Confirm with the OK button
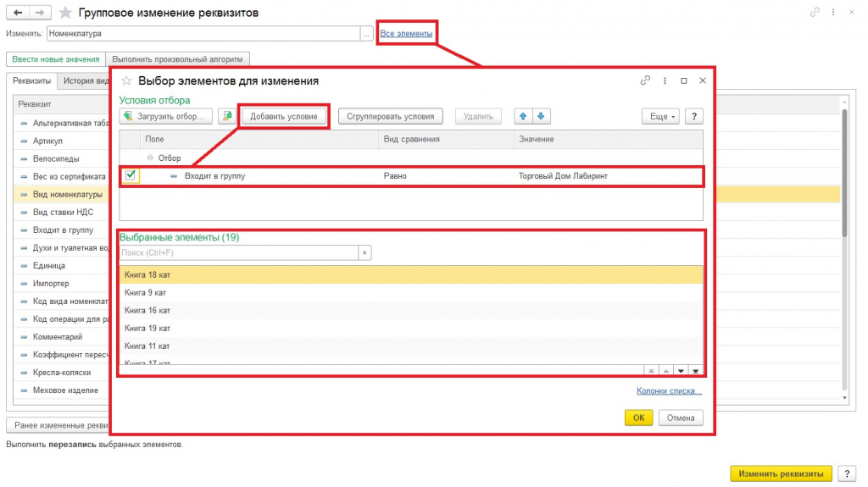The width and height of the screenshot is (868, 487). point(638,418)
